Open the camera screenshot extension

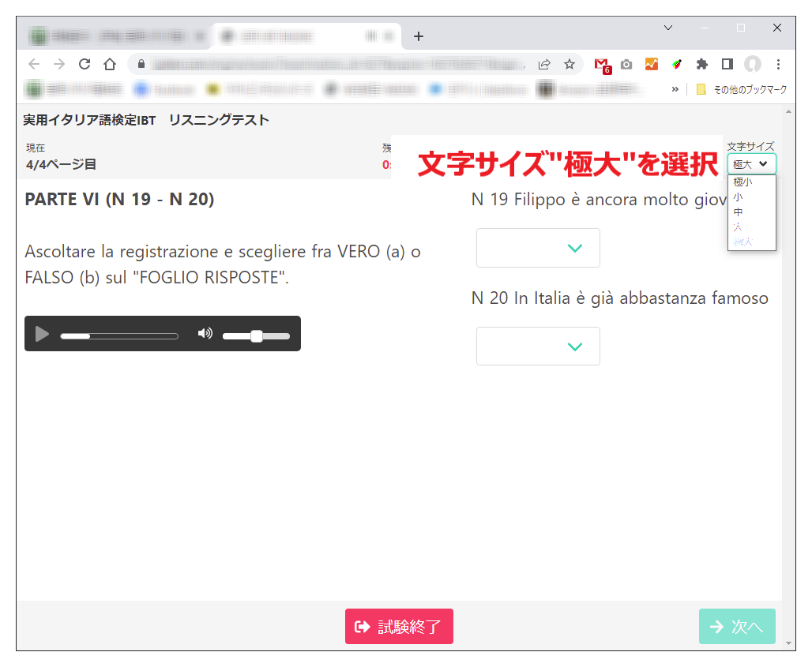pyautogui.click(x=626, y=64)
